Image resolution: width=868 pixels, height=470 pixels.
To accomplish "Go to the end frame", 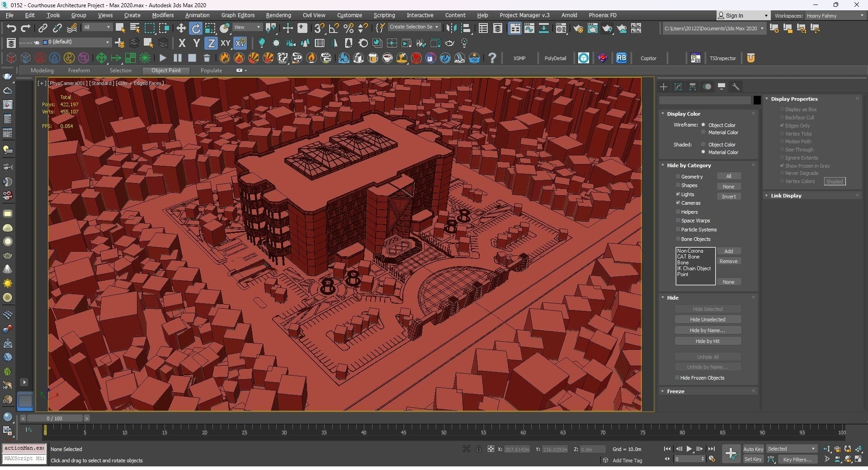I will pos(711,449).
